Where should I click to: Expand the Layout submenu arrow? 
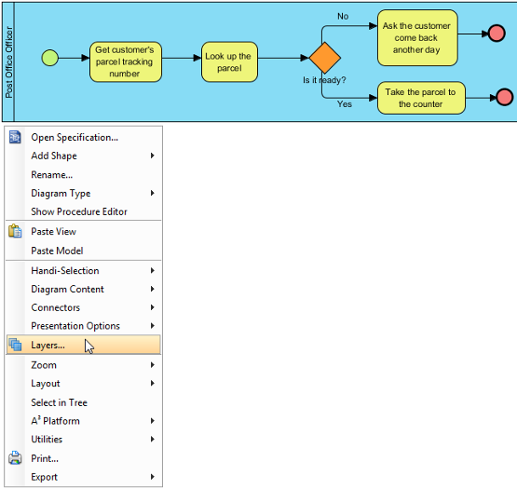[152, 383]
